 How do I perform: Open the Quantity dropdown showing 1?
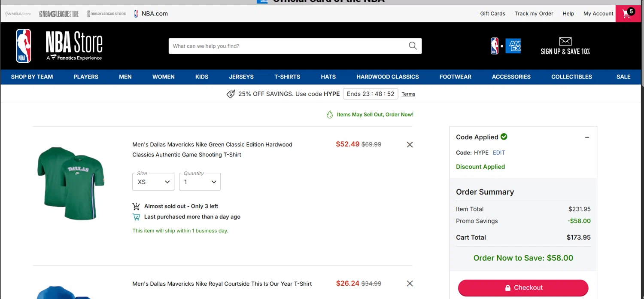[200, 182]
